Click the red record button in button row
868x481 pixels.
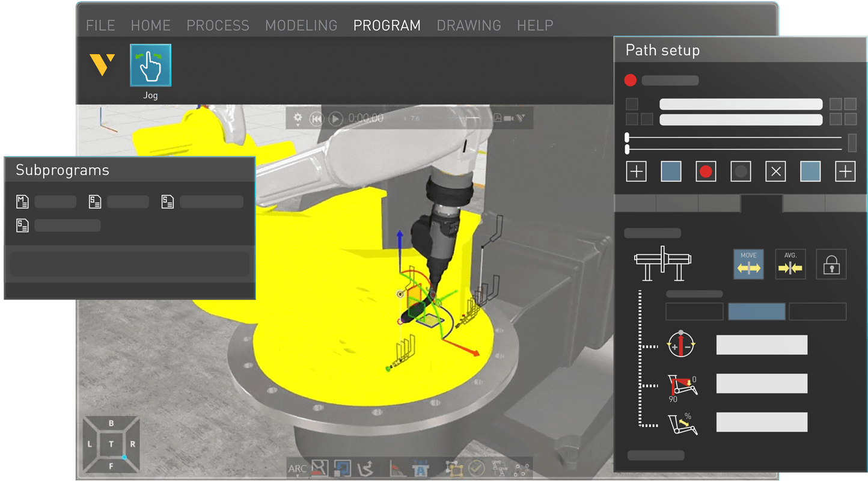[706, 171]
